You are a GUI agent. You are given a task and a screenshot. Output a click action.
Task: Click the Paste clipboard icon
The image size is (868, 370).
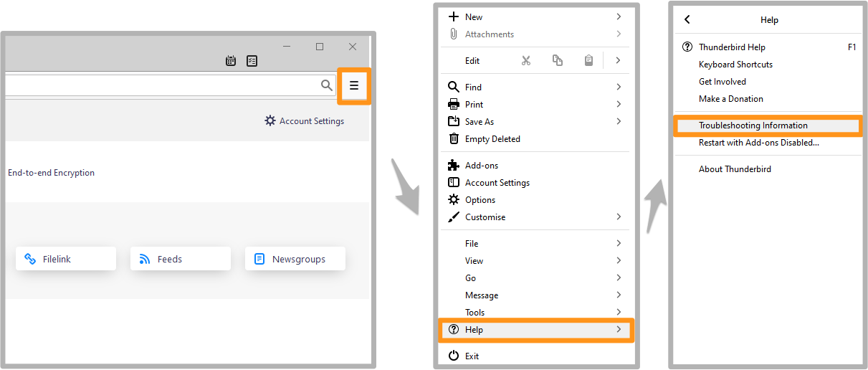coord(588,61)
